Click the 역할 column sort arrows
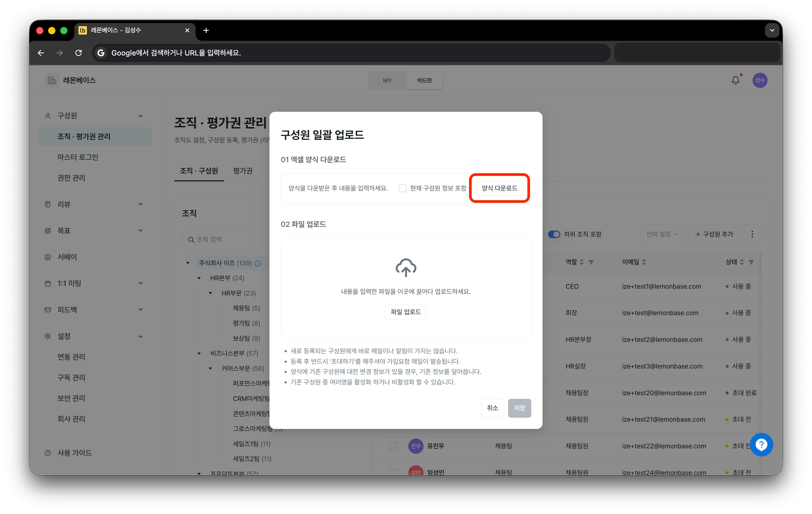 (582, 262)
